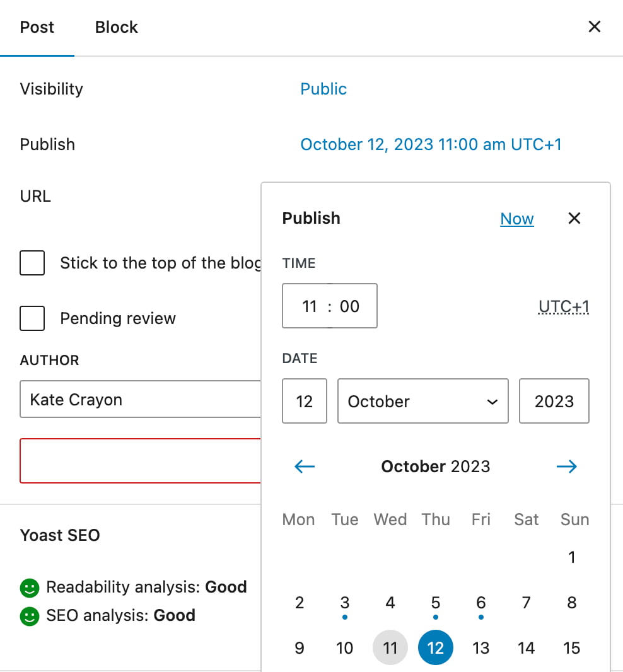Viewport: 623px width, 672px height.
Task: Click the SEO analysis smiley icon
Action: pos(30,617)
